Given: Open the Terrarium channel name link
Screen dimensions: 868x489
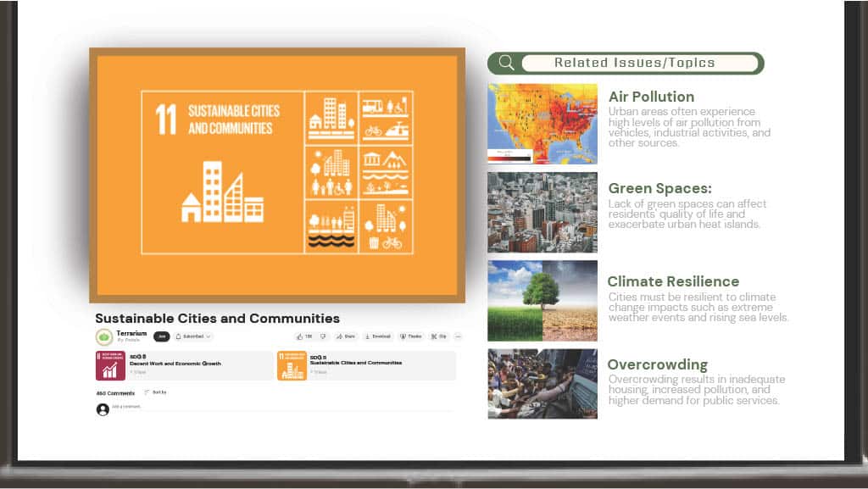Looking at the screenshot, I should click(x=131, y=334).
